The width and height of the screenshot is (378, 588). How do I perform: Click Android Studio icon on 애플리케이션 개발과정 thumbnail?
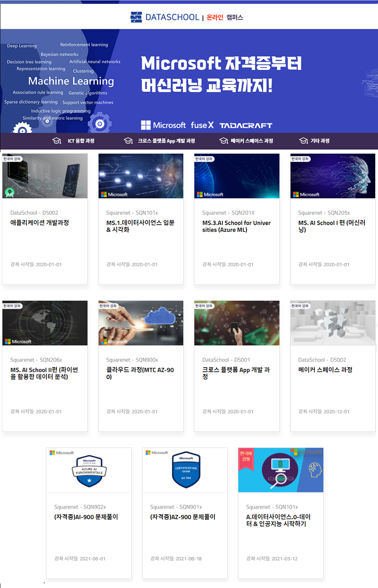[9, 193]
